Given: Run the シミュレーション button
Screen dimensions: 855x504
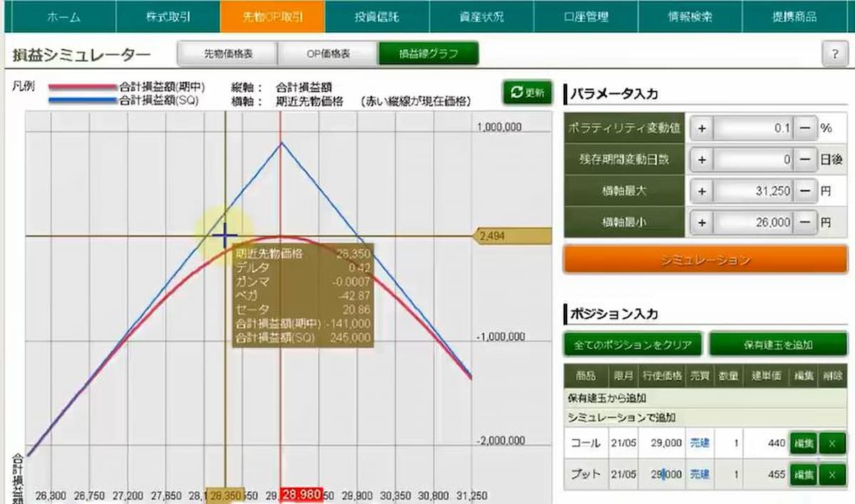Looking at the screenshot, I should point(705,260).
